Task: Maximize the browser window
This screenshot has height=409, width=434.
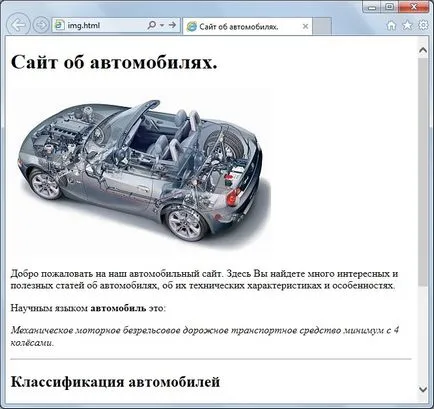Action: 390,7
